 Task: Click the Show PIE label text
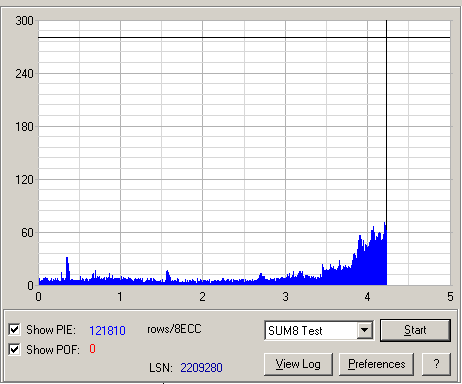coord(51,330)
